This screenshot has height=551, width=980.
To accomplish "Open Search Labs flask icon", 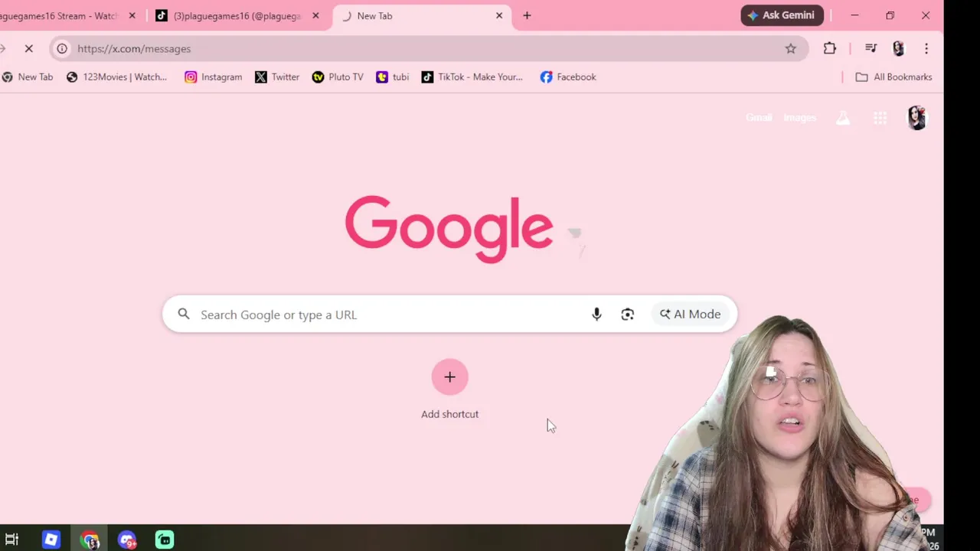I will (843, 118).
